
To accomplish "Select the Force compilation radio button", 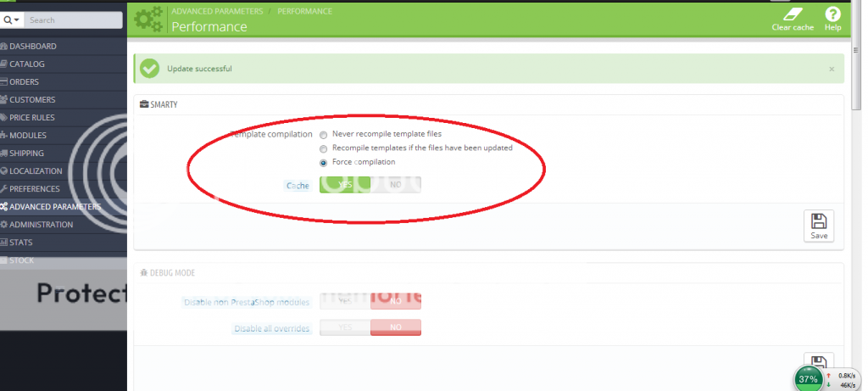I will point(324,162).
